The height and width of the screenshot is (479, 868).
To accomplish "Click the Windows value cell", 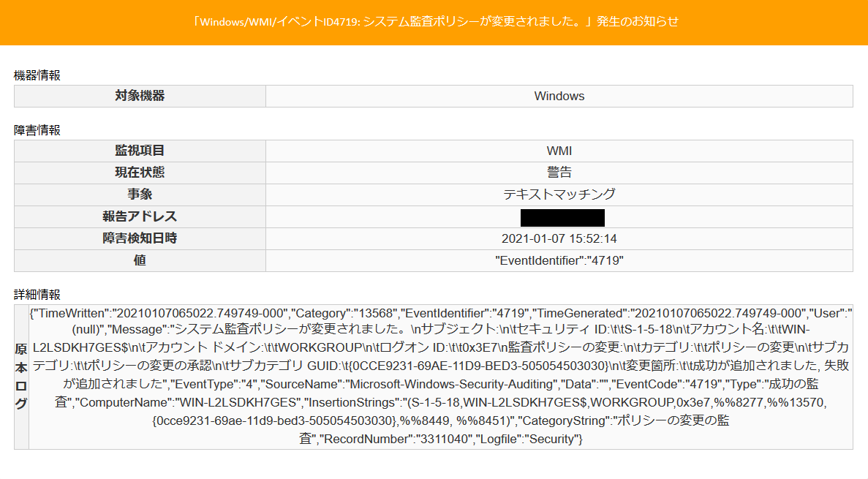I will click(559, 96).
